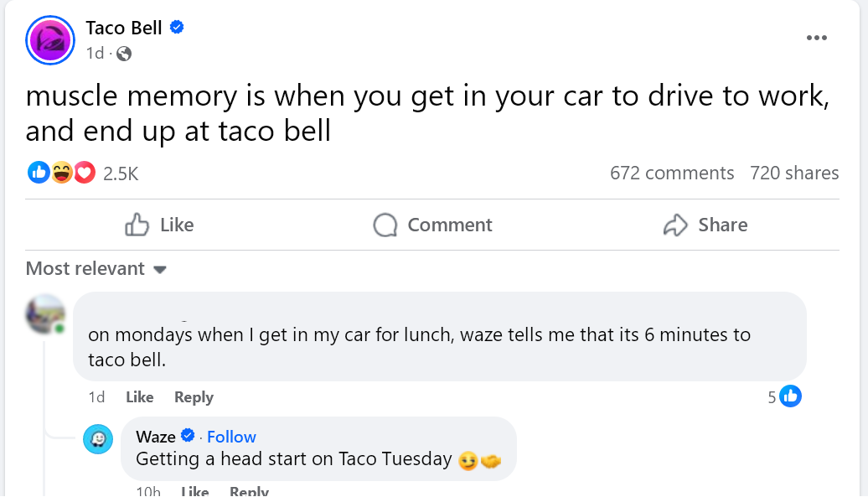Viewport: 868px width, 497px height.
Task: Open the 672 comments list
Action: pos(671,173)
